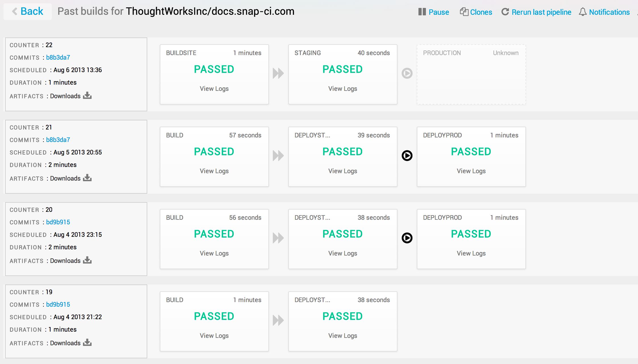Click DEPLOYPROD play button for build 21
Viewport: 638px width, 364px height.
click(x=407, y=156)
